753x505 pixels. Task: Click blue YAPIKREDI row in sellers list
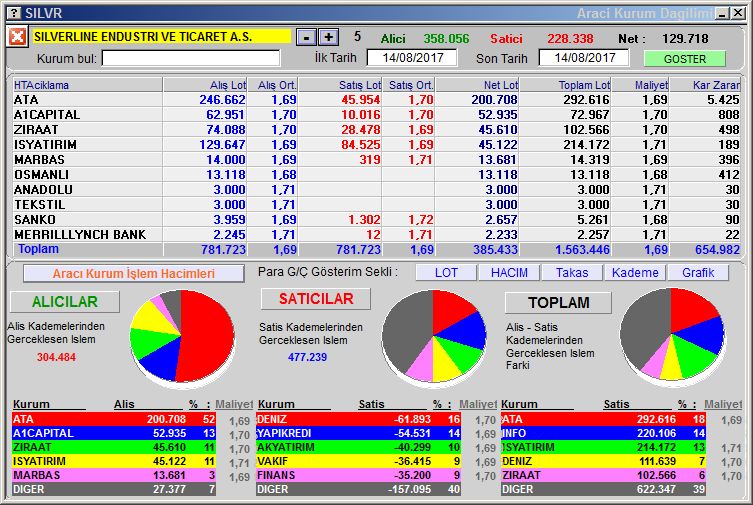tap(359, 433)
